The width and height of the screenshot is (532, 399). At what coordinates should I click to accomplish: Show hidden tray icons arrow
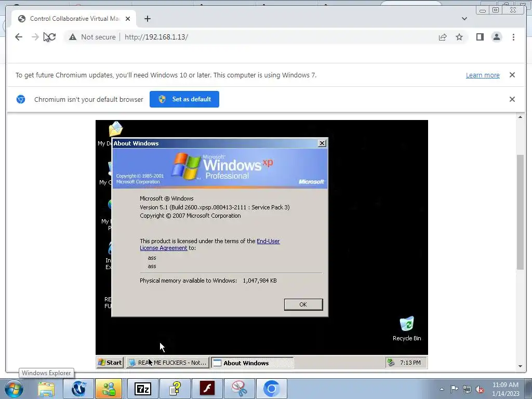pos(442,389)
